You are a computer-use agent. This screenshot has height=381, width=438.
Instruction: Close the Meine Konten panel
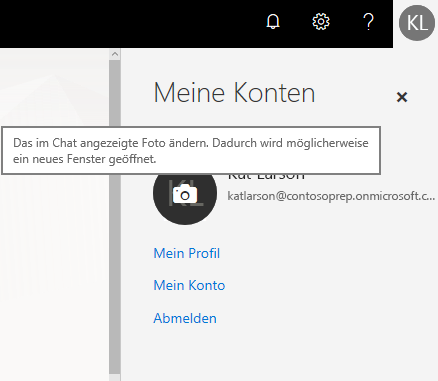[402, 97]
